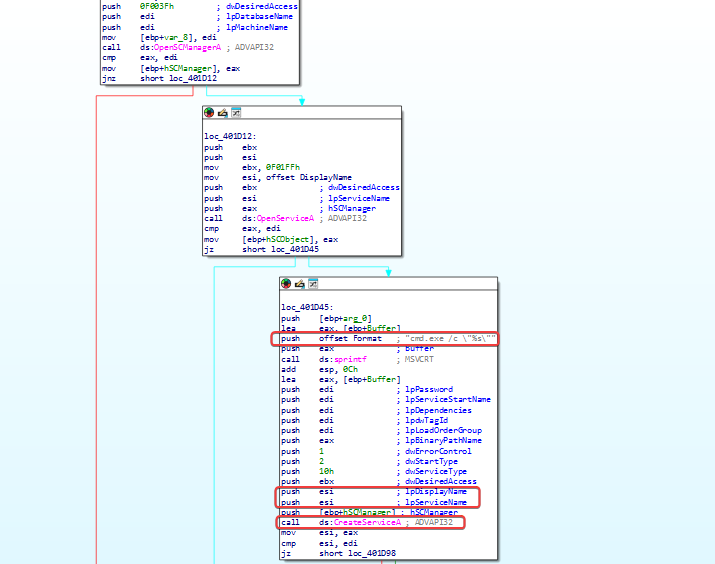Click the lpPassword comment
This screenshot has width=715, height=564.
coord(429,389)
